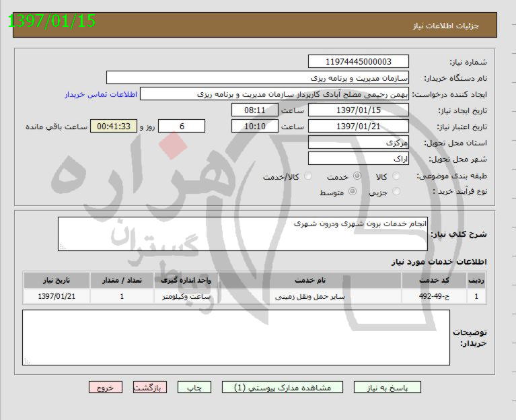Click the توضیحات خریدار buyer notes textarea
The height and width of the screenshot is (420, 516).
coord(236,337)
